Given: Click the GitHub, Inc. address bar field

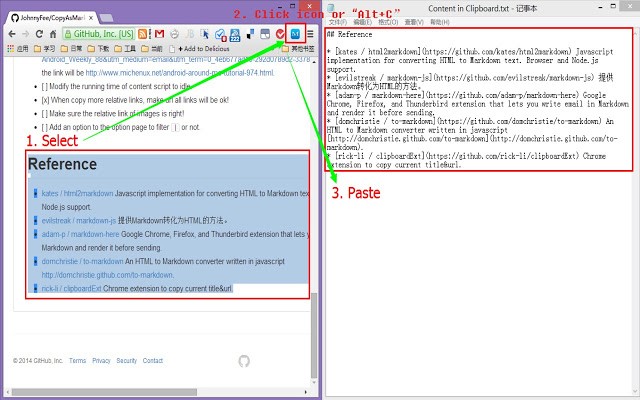Looking at the screenshot, I should tap(100, 33).
